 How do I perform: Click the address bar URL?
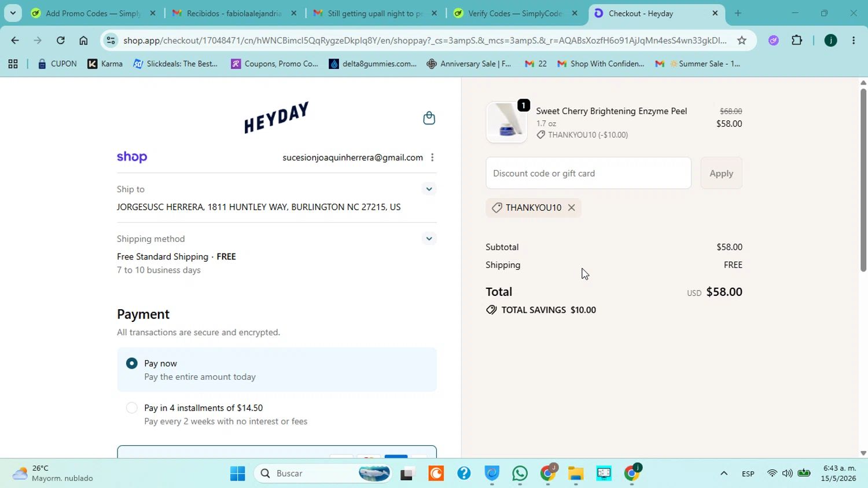(x=425, y=40)
